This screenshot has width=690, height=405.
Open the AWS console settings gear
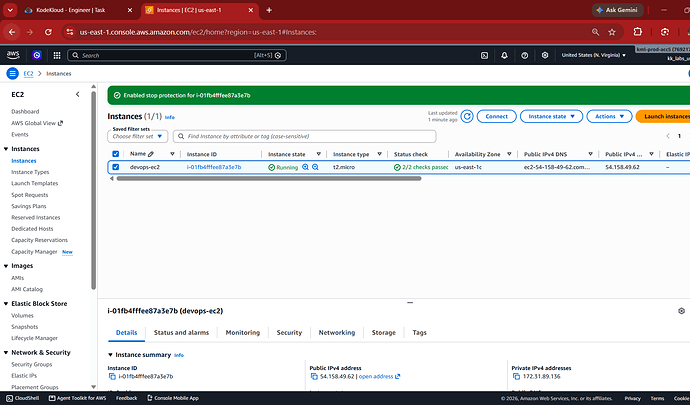[x=545, y=55]
